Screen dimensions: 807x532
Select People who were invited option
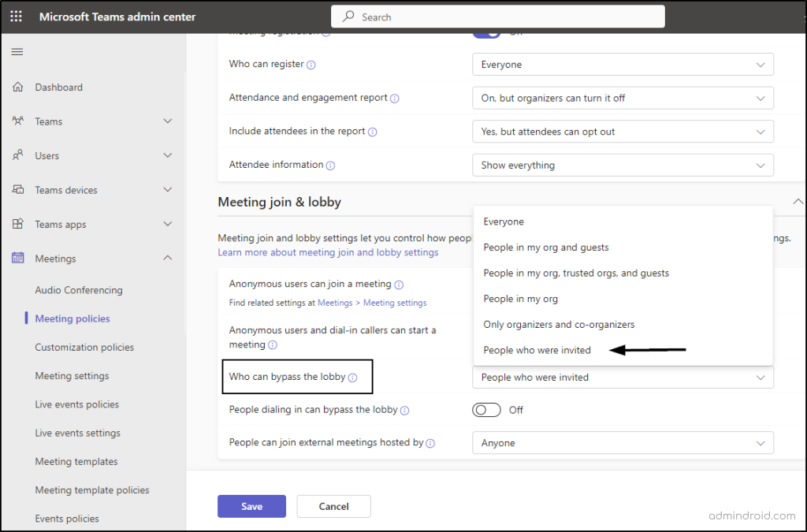click(x=537, y=350)
